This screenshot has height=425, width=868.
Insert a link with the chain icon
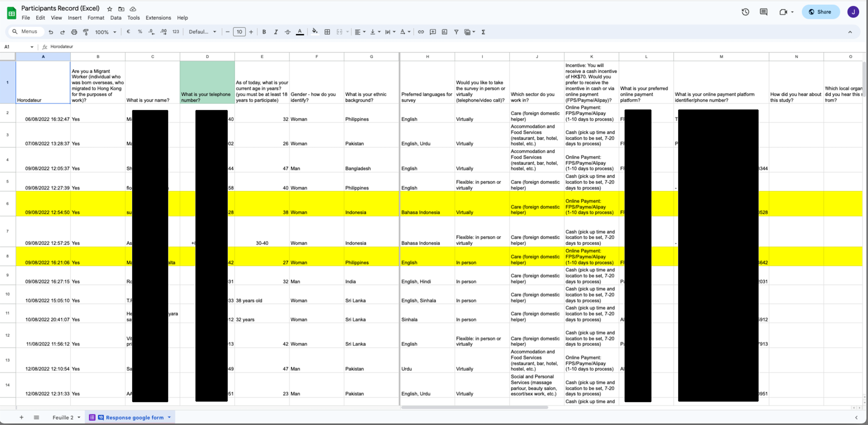(421, 32)
